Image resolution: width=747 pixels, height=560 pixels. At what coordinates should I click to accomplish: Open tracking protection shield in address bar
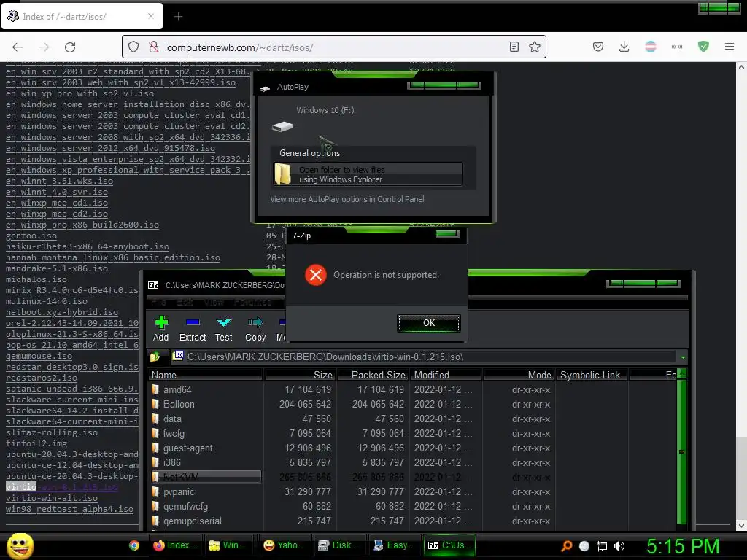(133, 47)
